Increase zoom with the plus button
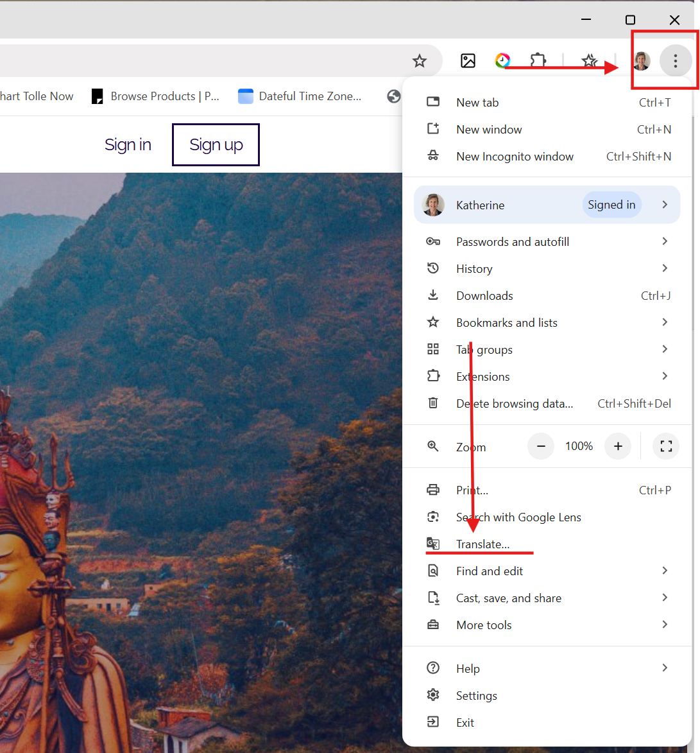 [x=618, y=446]
